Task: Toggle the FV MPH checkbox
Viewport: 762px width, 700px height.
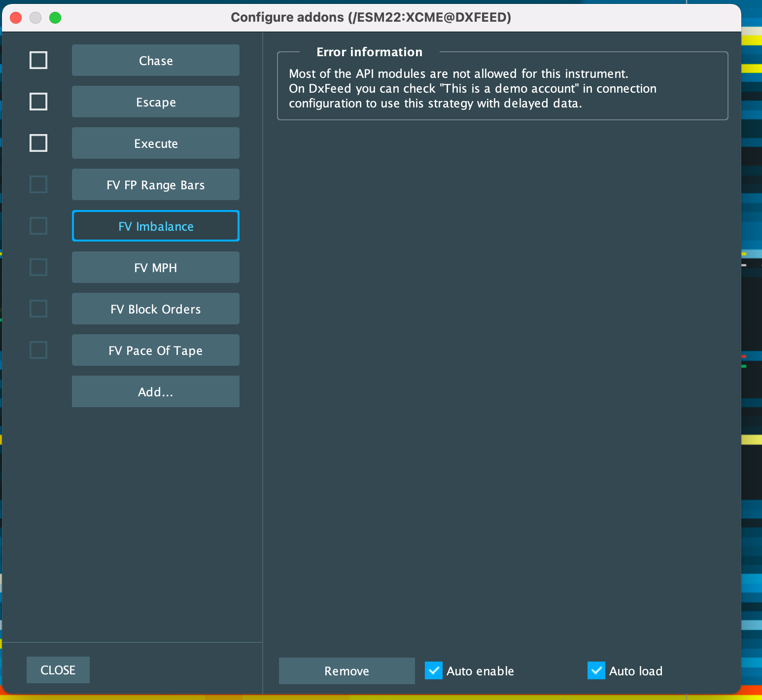Action: point(38,267)
